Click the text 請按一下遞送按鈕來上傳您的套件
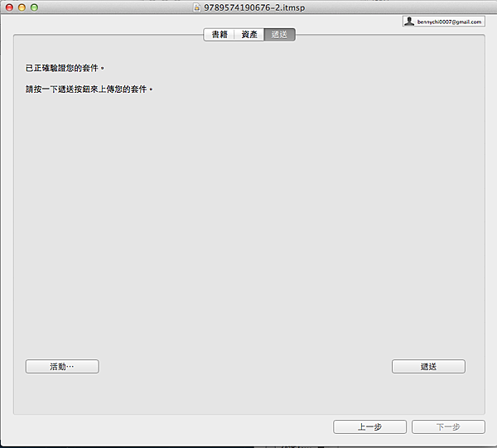Image resolution: width=497 pixels, height=448 pixels. click(x=89, y=89)
